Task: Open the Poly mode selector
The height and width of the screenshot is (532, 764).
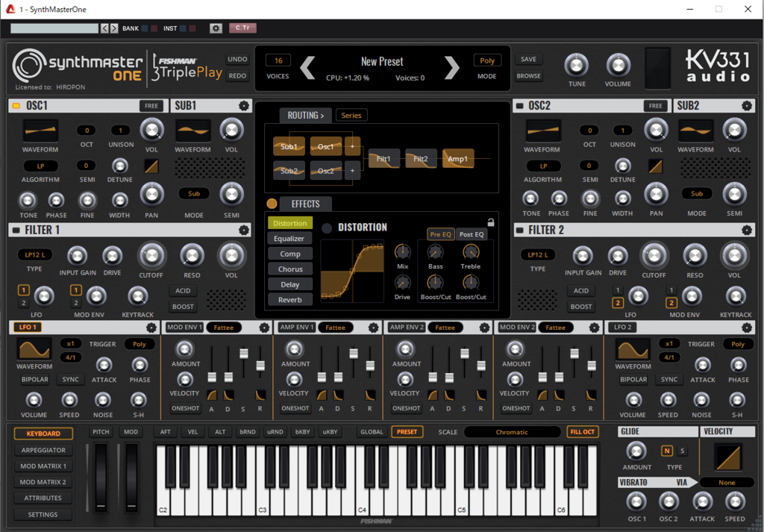Action: pyautogui.click(x=486, y=60)
